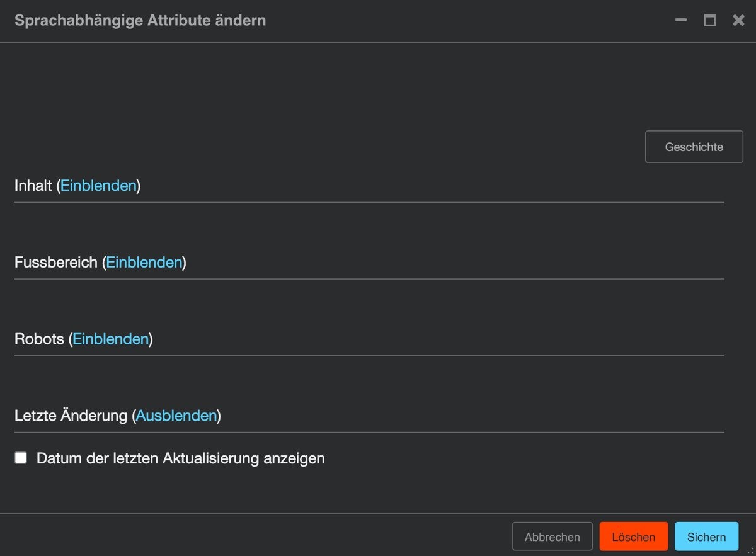
Task: Select the Inhalt section heading text
Action: coord(33,186)
